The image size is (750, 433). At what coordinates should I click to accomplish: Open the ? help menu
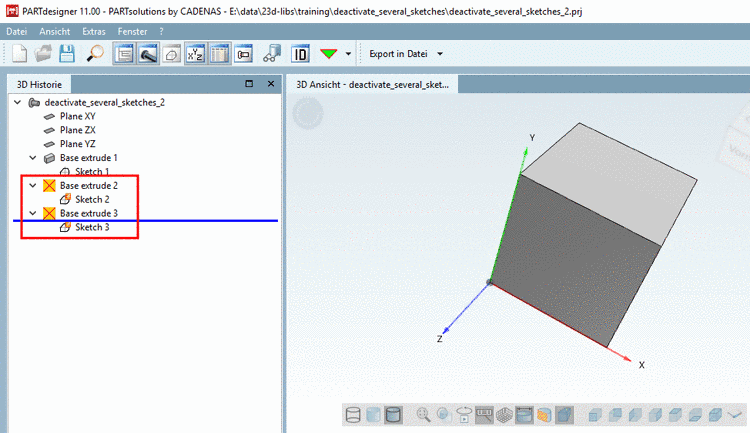[x=161, y=32]
